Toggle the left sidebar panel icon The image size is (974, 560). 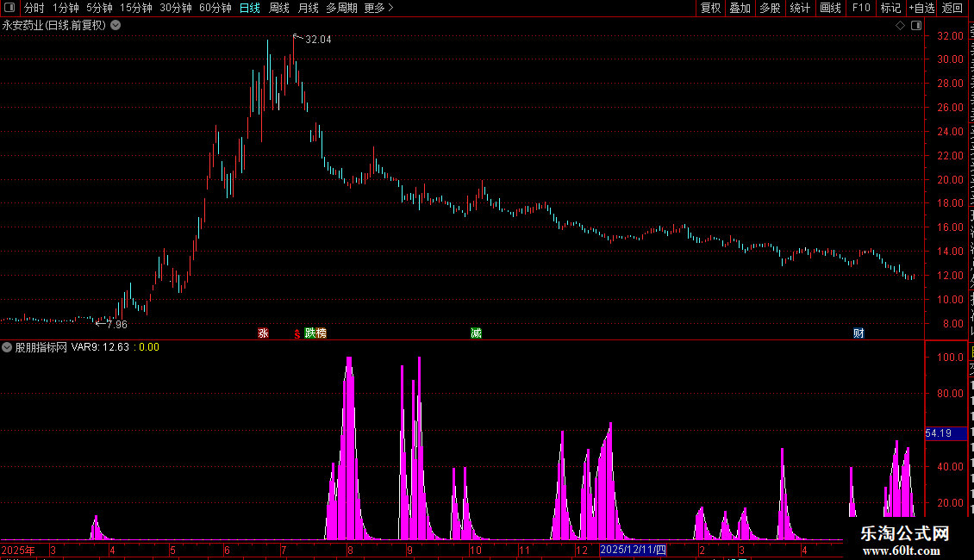point(9,8)
